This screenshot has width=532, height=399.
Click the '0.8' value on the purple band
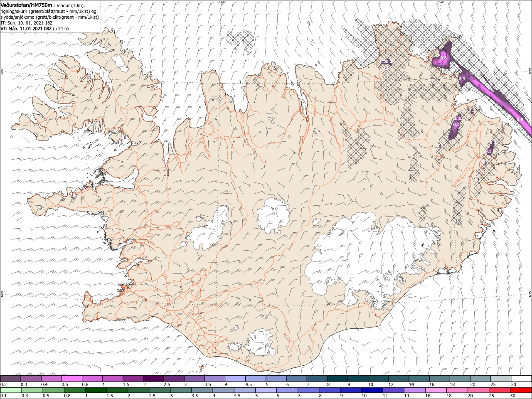520,119
